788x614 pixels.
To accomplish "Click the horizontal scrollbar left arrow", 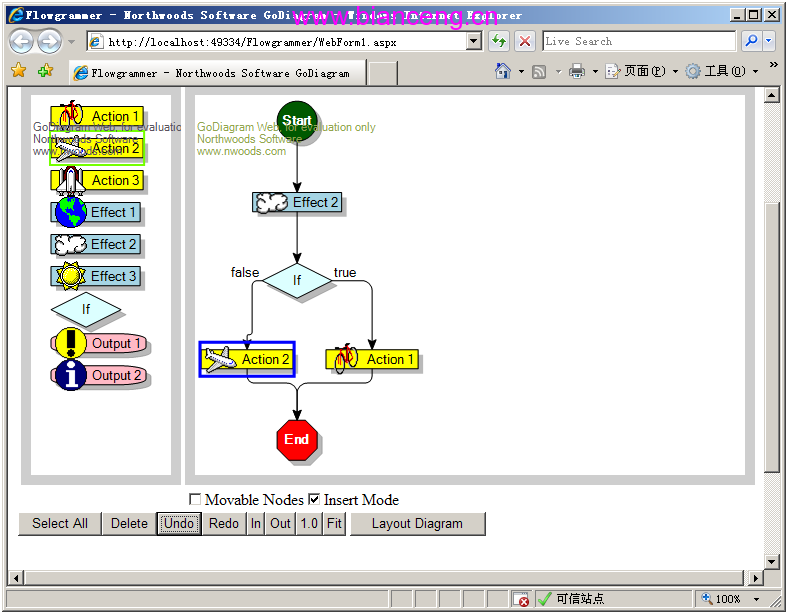I will [17, 578].
